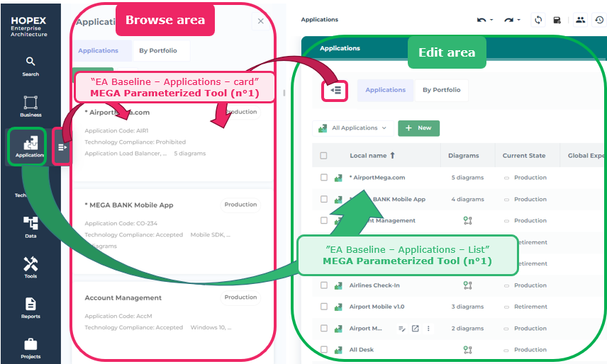The height and width of the screenshot is (364, 607).
Task: Click the MEGA BANK Mobile App card title
Action: (x=129, y=205)
